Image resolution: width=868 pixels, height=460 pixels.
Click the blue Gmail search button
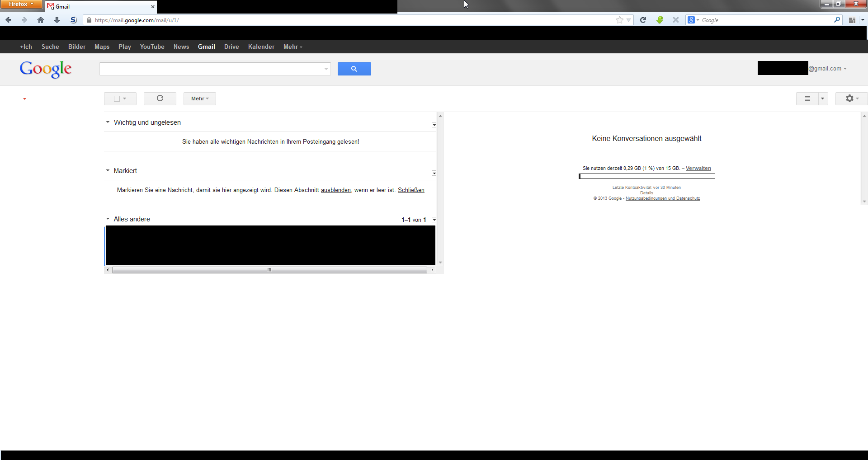click(x=354, y=69)
